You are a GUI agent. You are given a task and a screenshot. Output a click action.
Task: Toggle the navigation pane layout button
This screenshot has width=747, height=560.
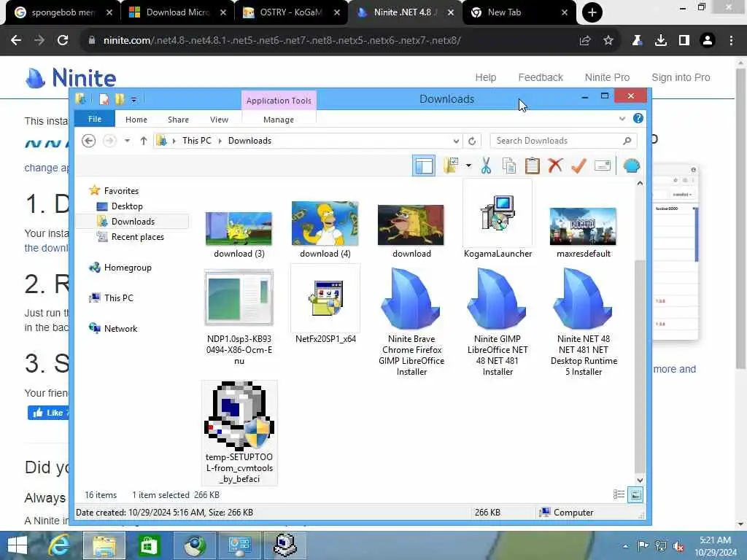[x=424, y=166]
